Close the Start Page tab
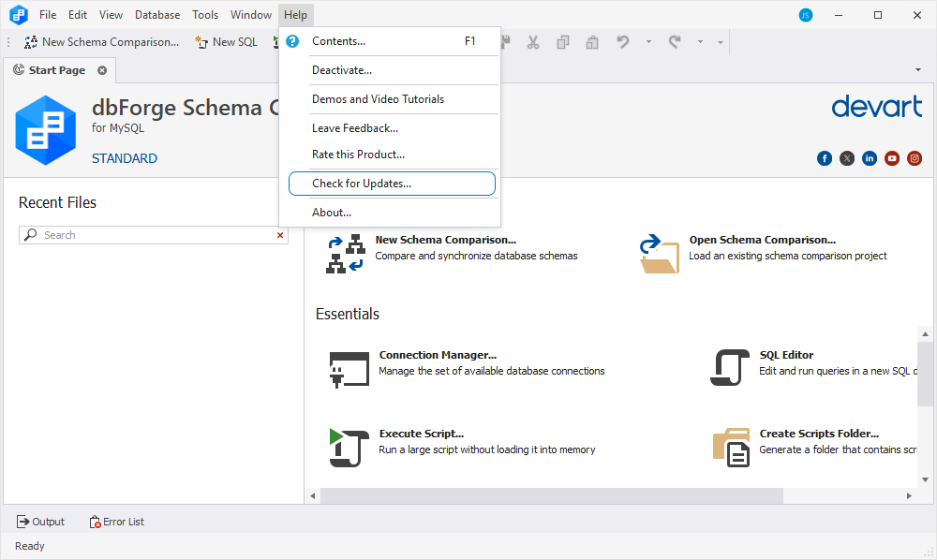 click(x=102, y=70)
